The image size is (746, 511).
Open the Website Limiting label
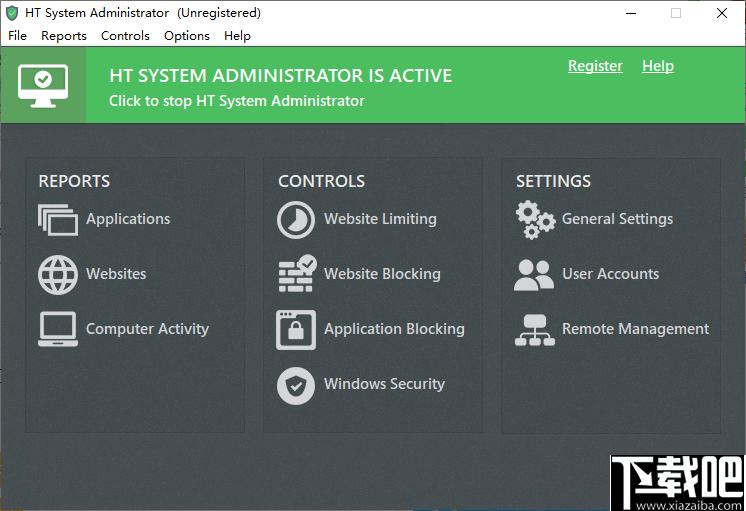pos(380,219)
